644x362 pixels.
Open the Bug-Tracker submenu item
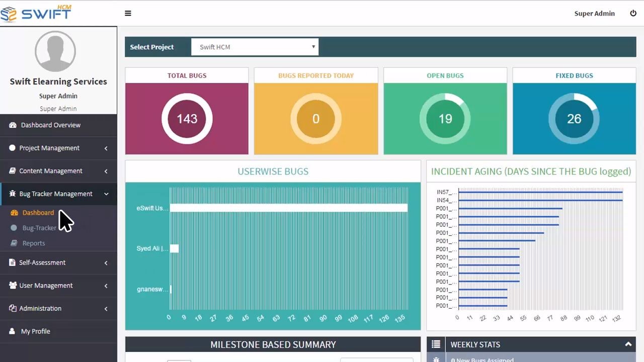[x=39, y=228]
